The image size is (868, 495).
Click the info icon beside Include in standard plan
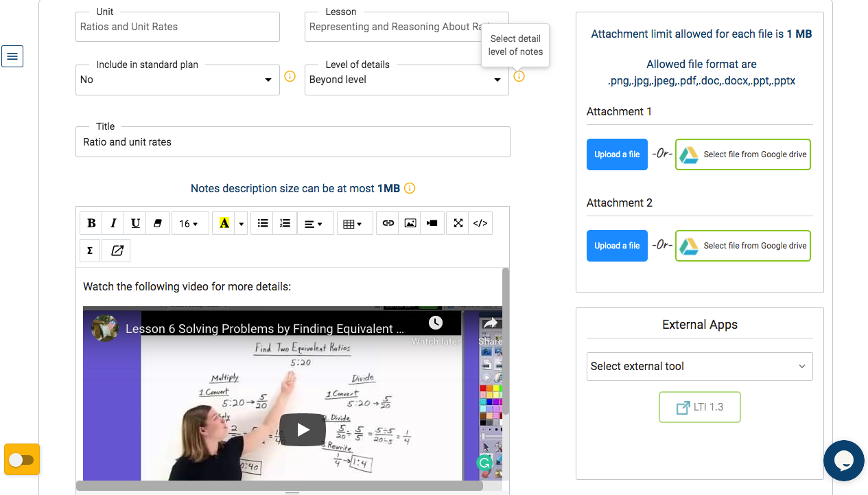tap(290, 76)
